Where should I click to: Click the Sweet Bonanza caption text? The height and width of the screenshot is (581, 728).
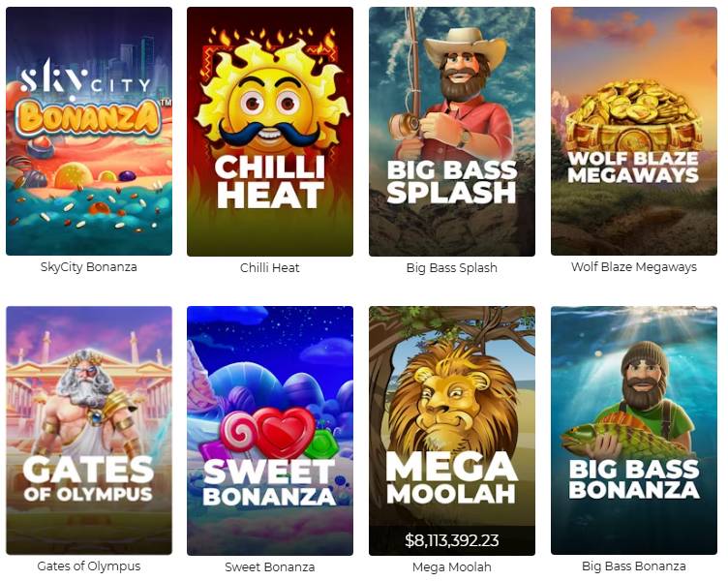(270, 567)
